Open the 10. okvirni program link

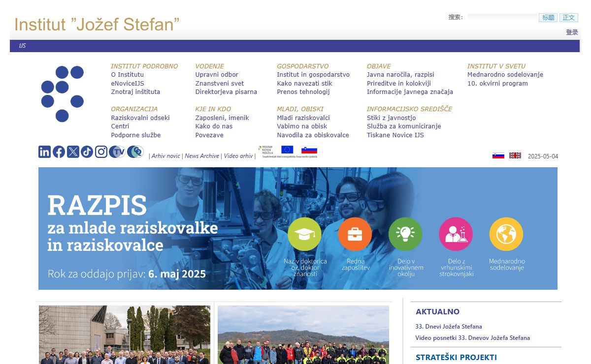[497, 83]
